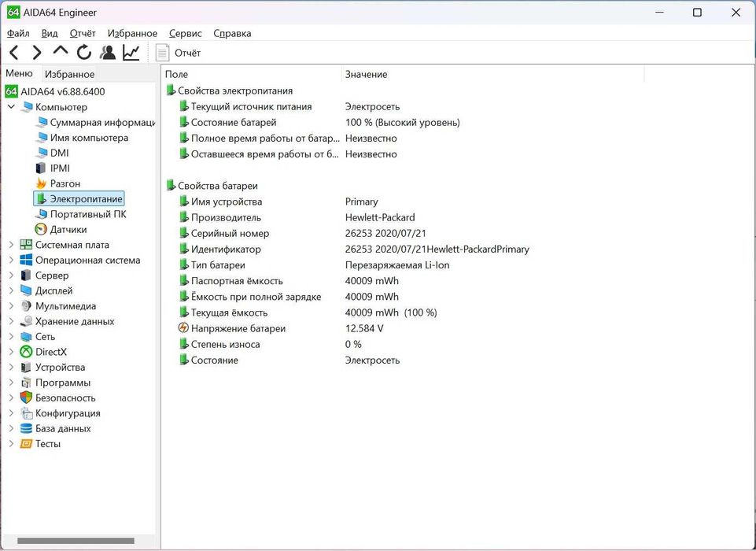Click the Отчёт report page icon
Screen dimensions: 756x551
tap(163, 53)
